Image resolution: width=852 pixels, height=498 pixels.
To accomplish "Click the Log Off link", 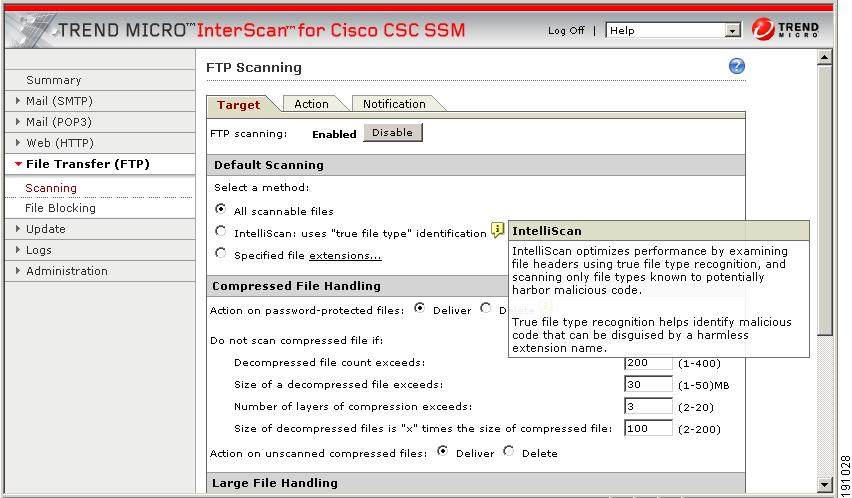I will (566, 30).
